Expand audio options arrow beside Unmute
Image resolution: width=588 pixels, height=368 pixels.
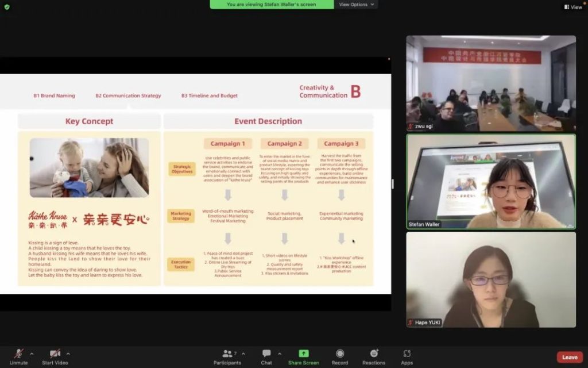coord(32,354)
